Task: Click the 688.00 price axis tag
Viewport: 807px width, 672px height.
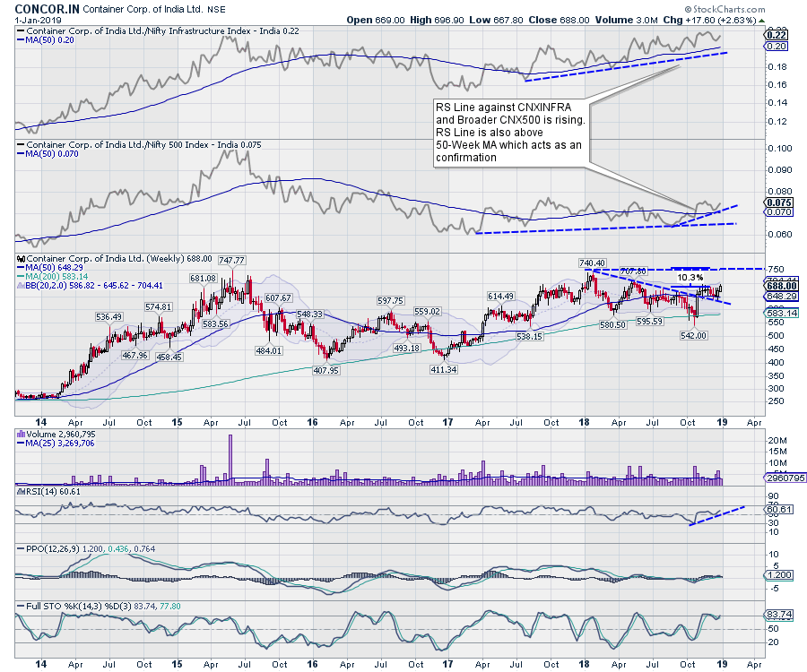Action: point(782,286)
